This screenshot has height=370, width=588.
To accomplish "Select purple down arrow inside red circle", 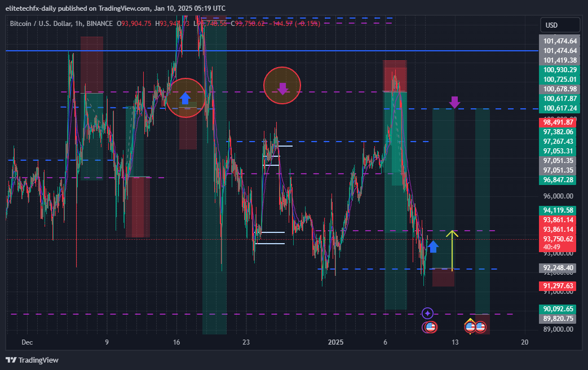I will [x=282, y=89].
